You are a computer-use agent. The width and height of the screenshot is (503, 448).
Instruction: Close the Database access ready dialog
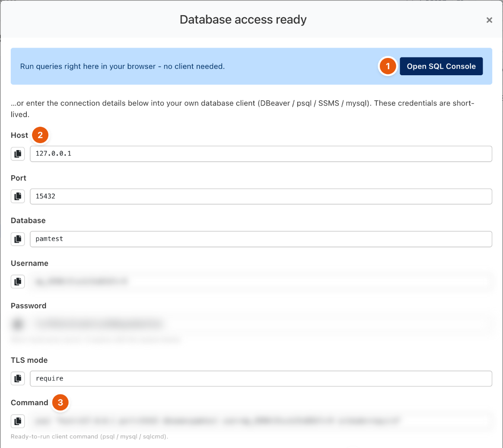489,20
